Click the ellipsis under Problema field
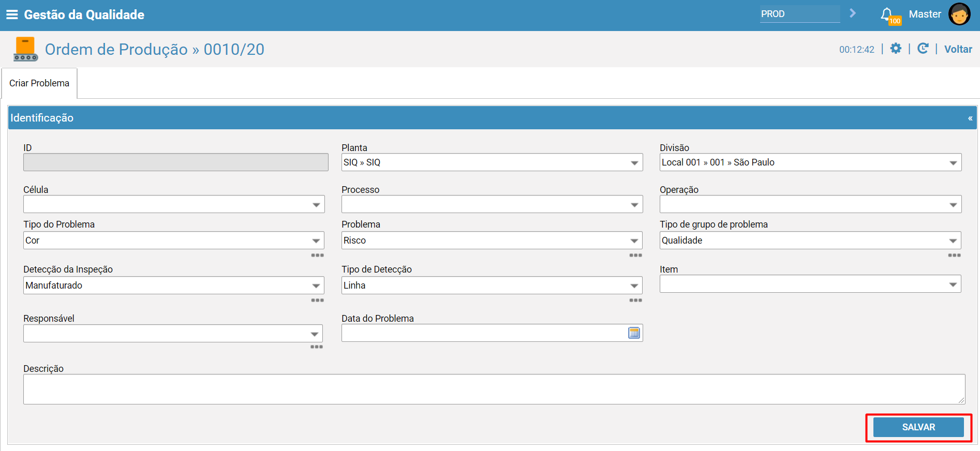Image resolution: width=980 pixels, height=451 pixels. point(636,255)
